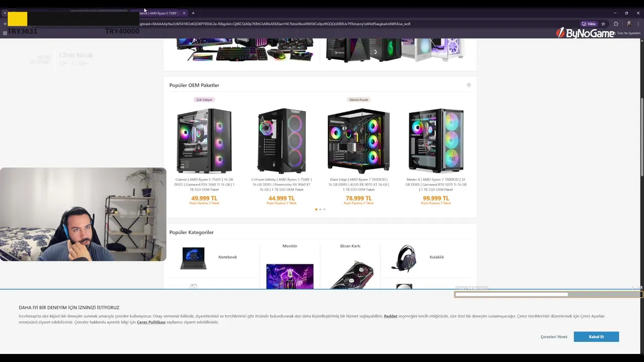The height and width of the screenshot is (362, 644).
Task: Click the Notebook category label
Action: coord(227,257)
